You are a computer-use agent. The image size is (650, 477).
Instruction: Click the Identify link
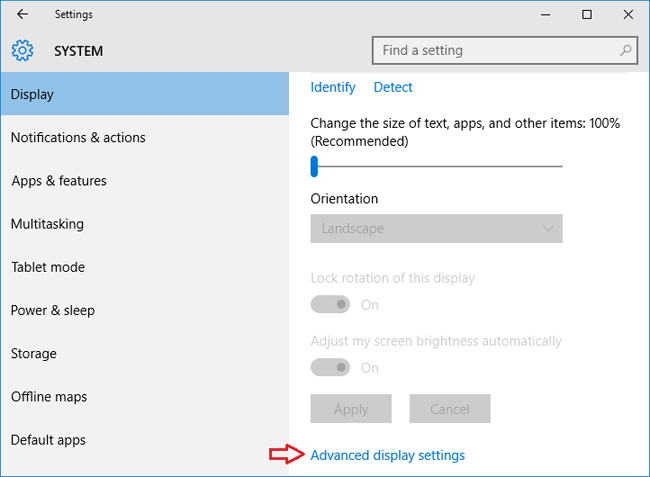333,87
